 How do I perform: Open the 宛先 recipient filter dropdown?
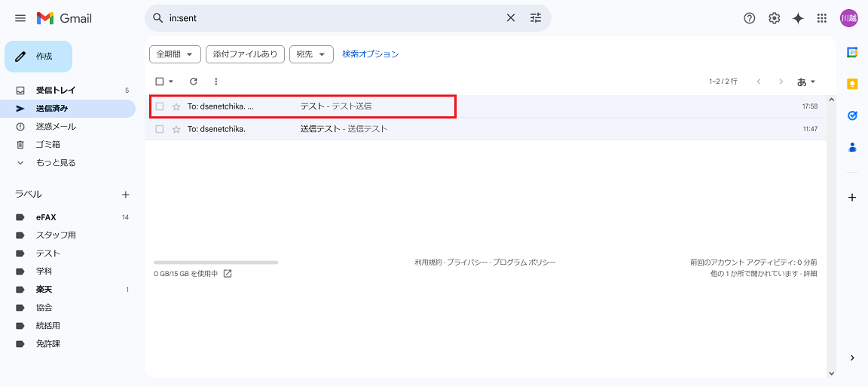pos(311,54)
